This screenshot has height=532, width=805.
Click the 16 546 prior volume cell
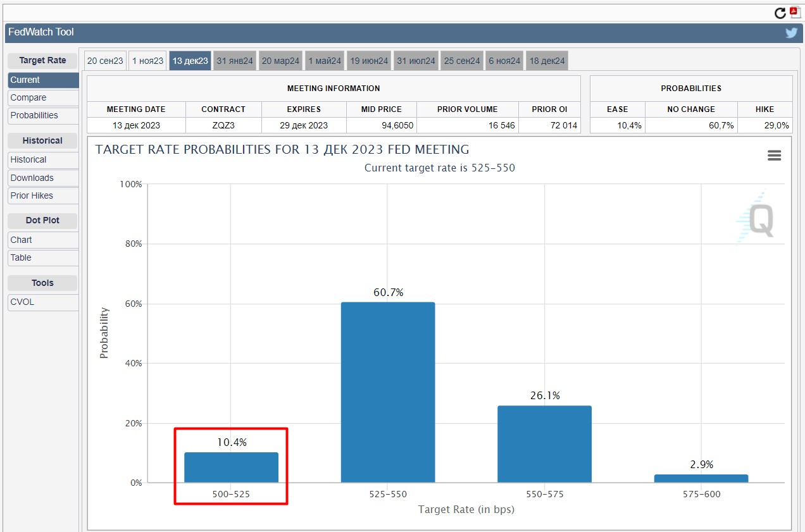[468, 125]
